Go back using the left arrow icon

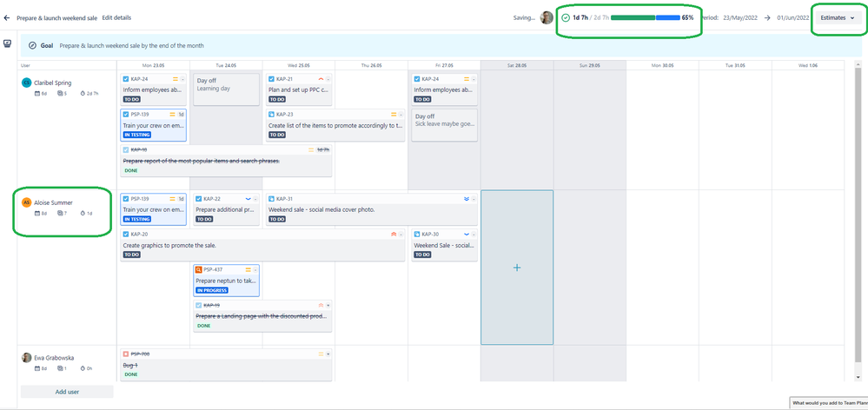tap(7, 17)
